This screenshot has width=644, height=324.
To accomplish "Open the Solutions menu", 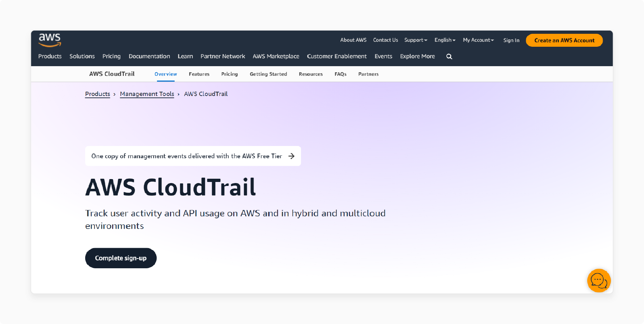I will 82,56.
